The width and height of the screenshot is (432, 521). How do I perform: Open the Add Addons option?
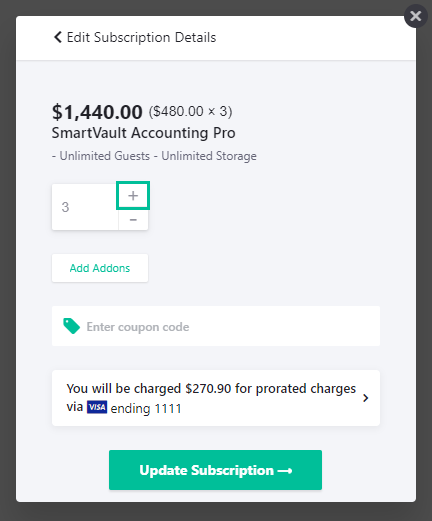(100, 268)
